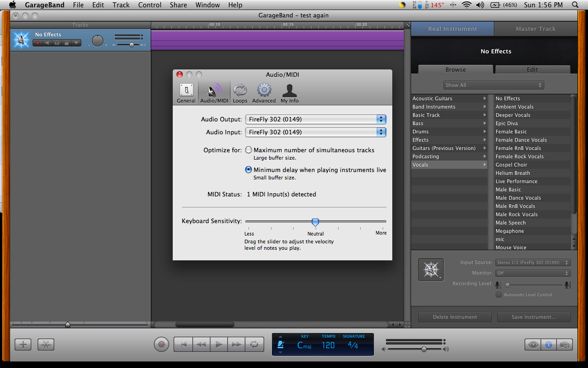Click the menu bar volume icon

(x=480, y=5)
